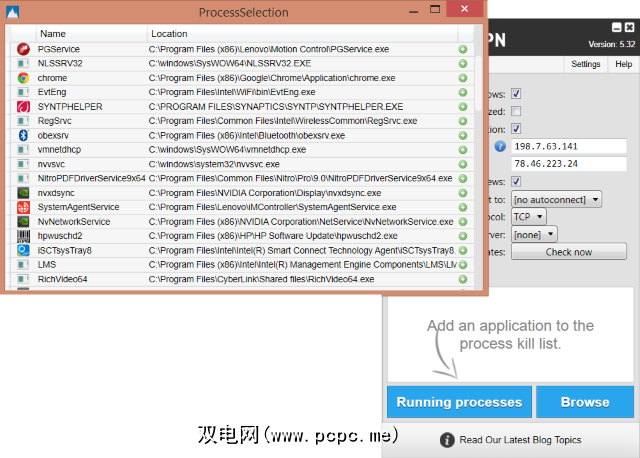Click green plus for NvNetworkService
640x458 pixels.
pyautogui.click(x=462, y=222)
